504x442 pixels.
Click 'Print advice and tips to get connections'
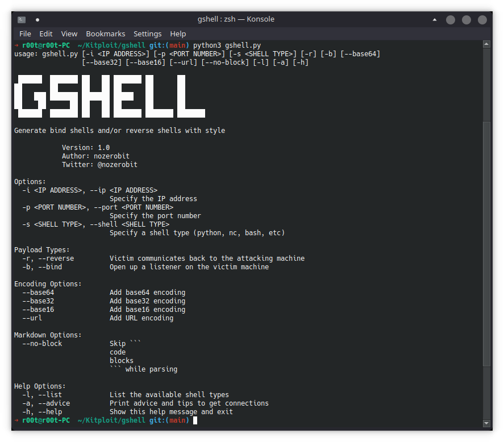pyautogui.click(x=189, y=403)
